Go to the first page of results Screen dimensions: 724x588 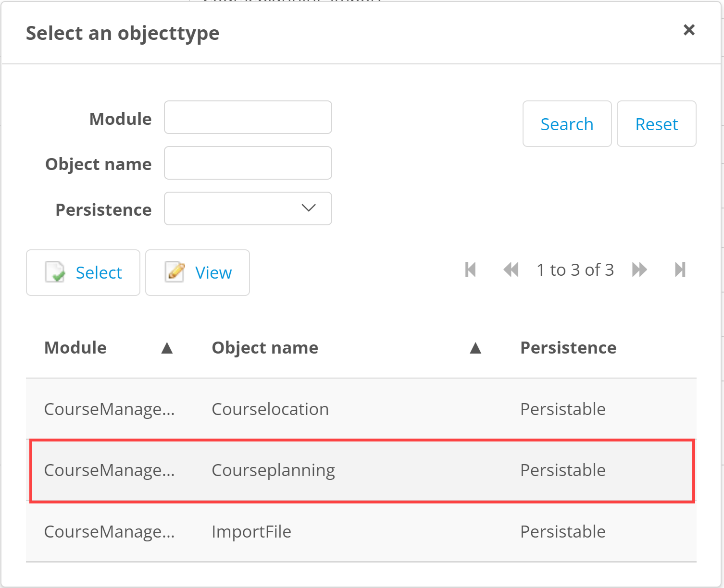[x=470, y=270]
